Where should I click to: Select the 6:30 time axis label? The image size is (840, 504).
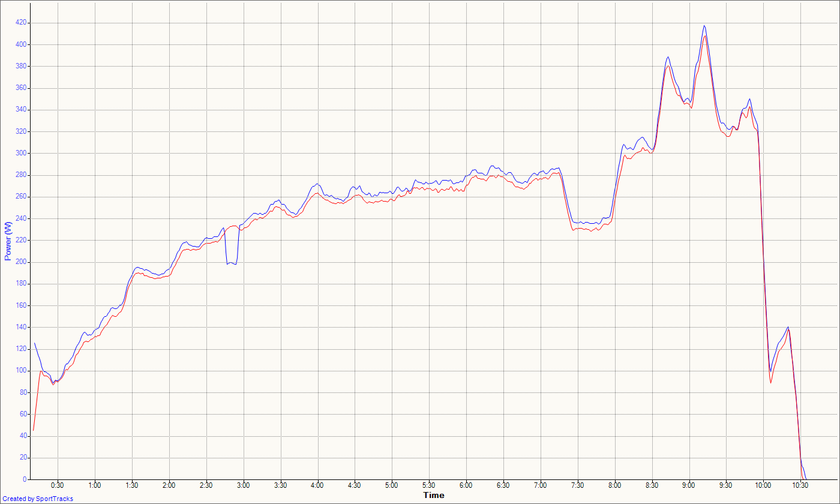(503, 485)
